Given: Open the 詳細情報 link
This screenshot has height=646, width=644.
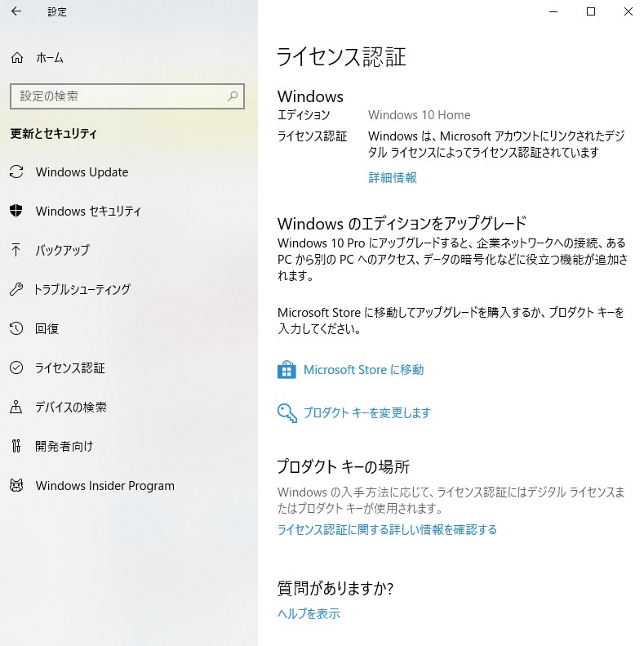Looking at the screenshot, I should 392,177.
